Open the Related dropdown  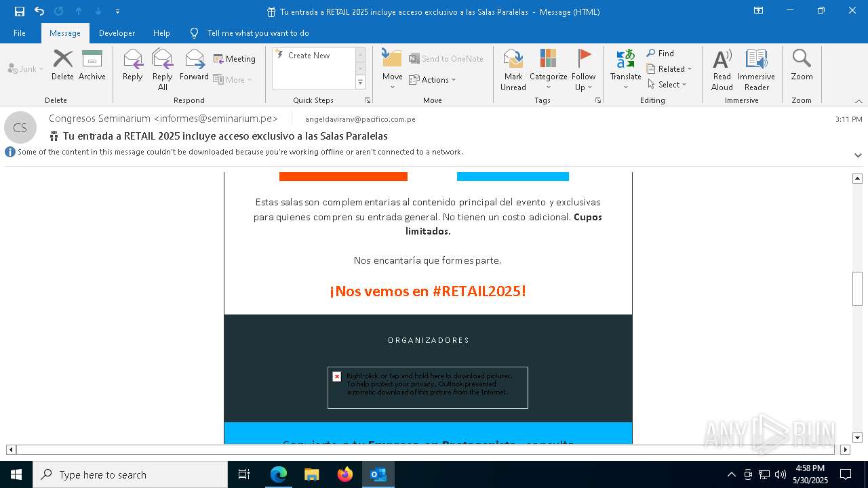pyautogui.click(x=669, y=68)
